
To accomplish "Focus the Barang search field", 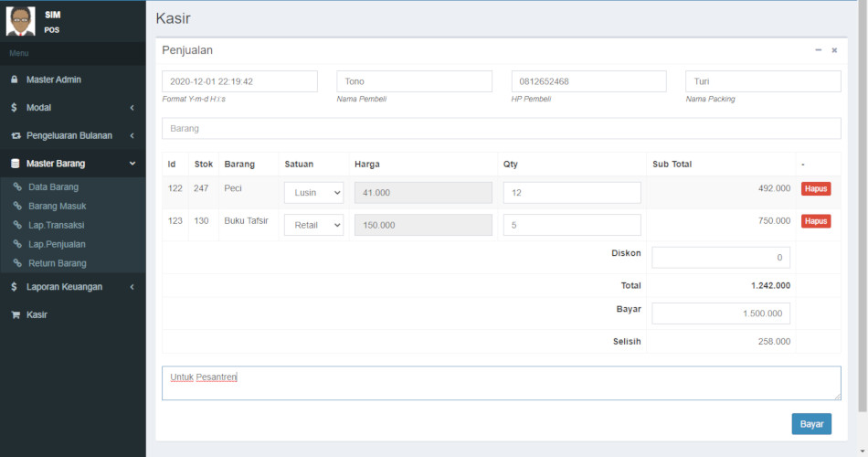I will point(501,129).
